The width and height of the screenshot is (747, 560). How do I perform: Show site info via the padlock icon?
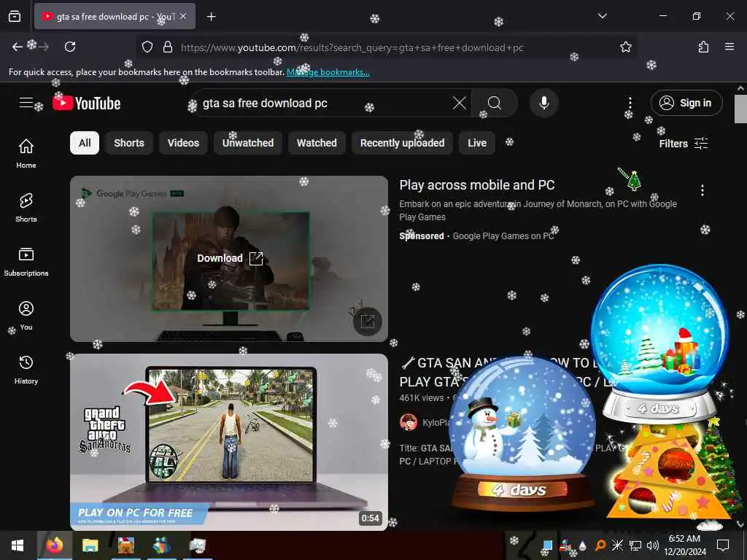click(168, 47)
